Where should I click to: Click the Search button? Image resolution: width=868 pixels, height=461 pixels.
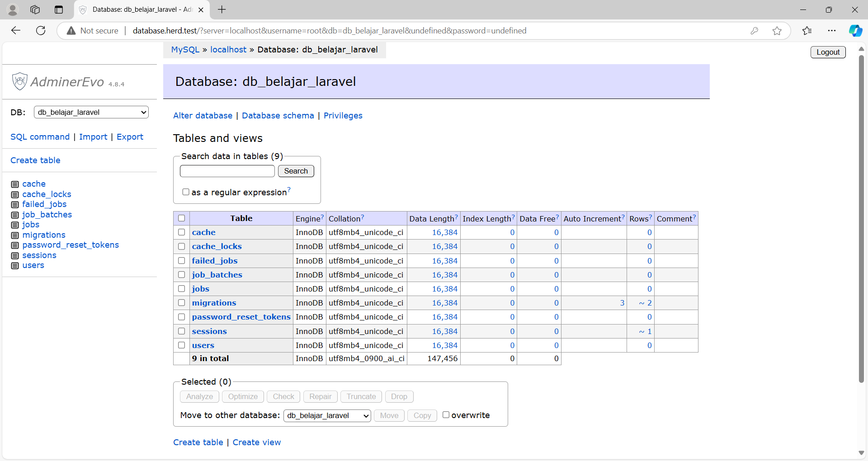pos(296,171)
